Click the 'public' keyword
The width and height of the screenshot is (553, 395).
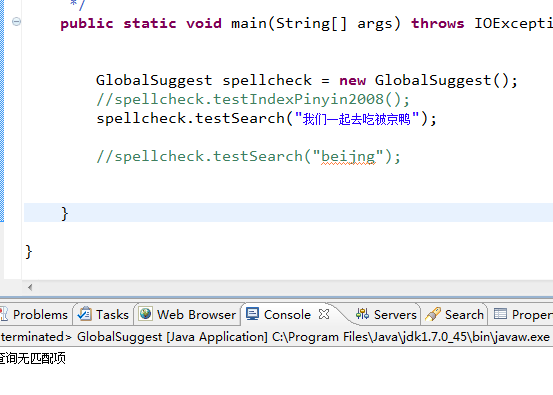coord(87,23)
